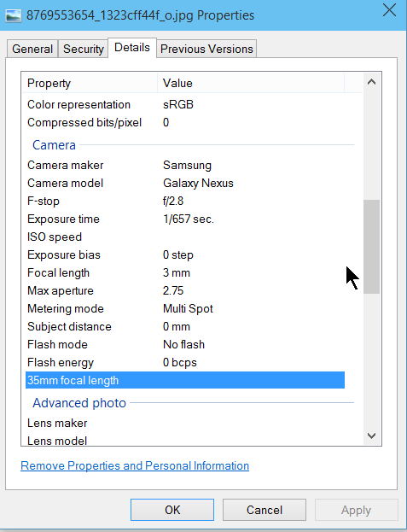
Task: Open the Security tab
Action: coord(84,49)
